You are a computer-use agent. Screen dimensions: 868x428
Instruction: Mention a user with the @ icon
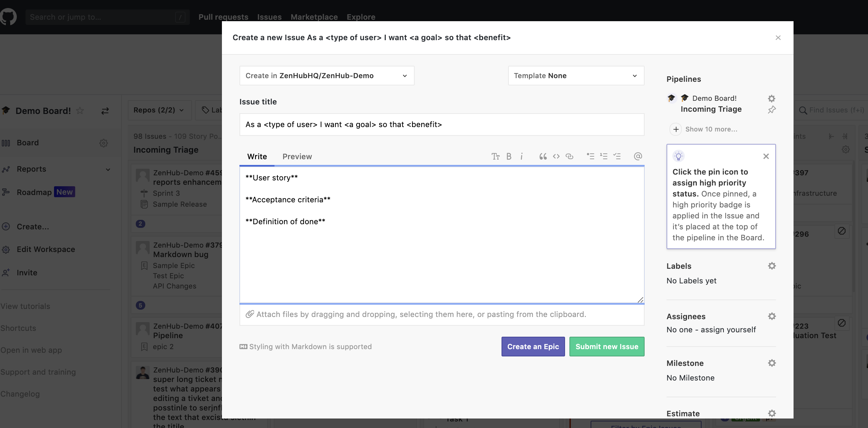(638, 156)
